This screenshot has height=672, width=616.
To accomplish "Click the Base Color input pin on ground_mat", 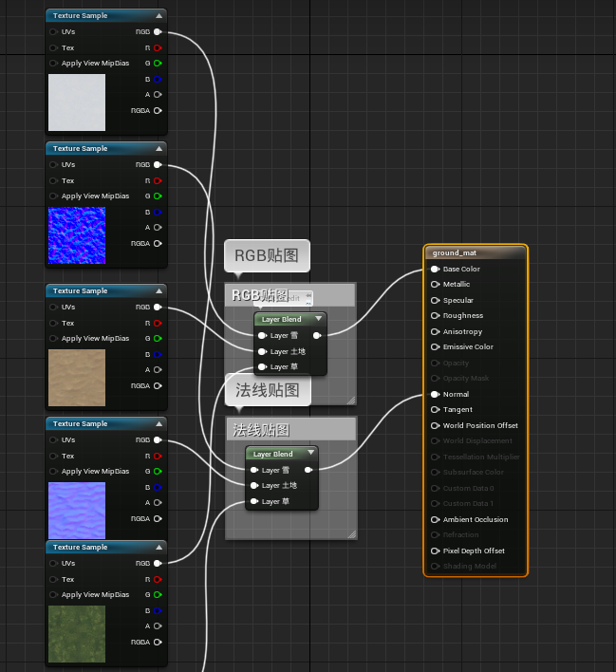I will click(435, 270).
